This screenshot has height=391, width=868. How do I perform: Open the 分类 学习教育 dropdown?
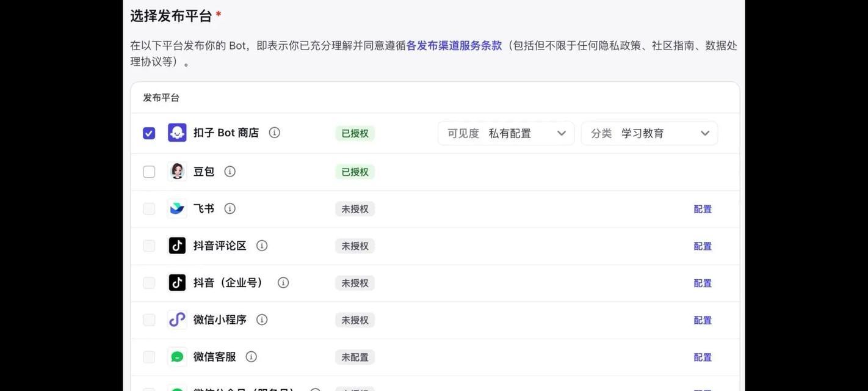[649, 133]
